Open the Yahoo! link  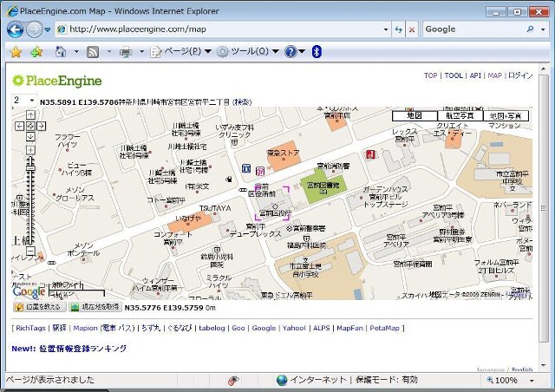[x=294, y=328]
